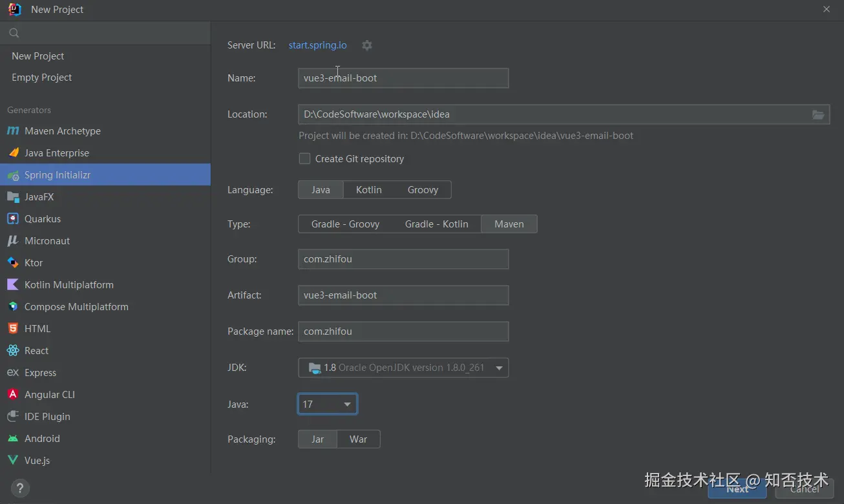Viewport: 844px width, 504px height.
Task: Click into the Package name field
Action: (x=403, y=331)
